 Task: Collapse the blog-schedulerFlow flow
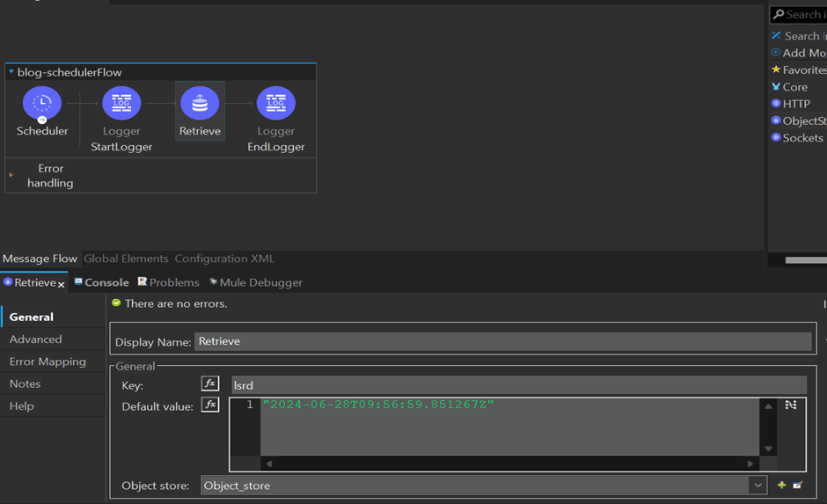pos(11,73)
